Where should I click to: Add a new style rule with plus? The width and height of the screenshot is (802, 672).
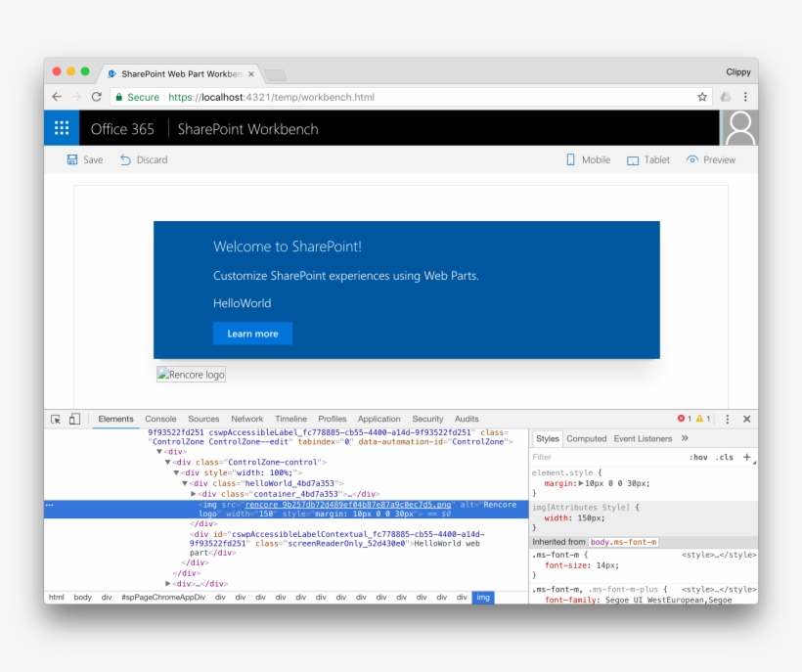[x=747, y=457]
